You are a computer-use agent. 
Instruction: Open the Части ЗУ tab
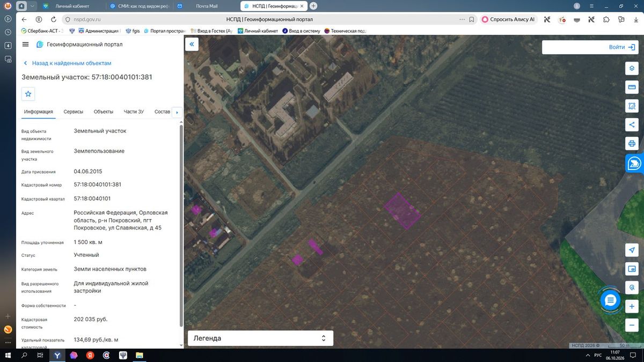click(x=134, y=112)
